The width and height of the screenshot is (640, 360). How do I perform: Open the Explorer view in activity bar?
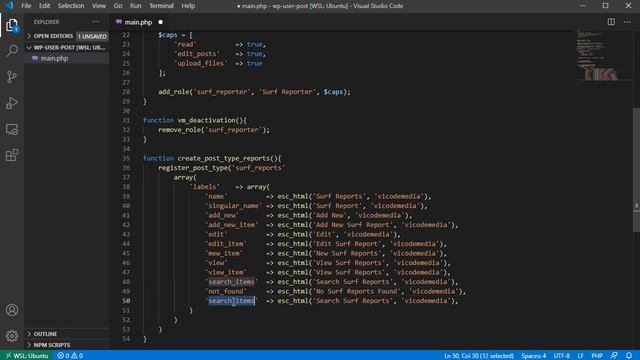pyautogui.click(x=12, y=25)
